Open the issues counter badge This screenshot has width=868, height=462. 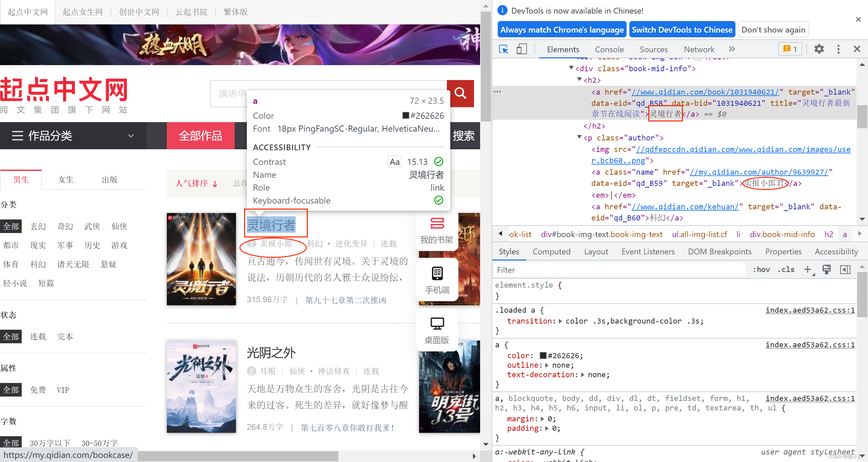tap(790, 50)
